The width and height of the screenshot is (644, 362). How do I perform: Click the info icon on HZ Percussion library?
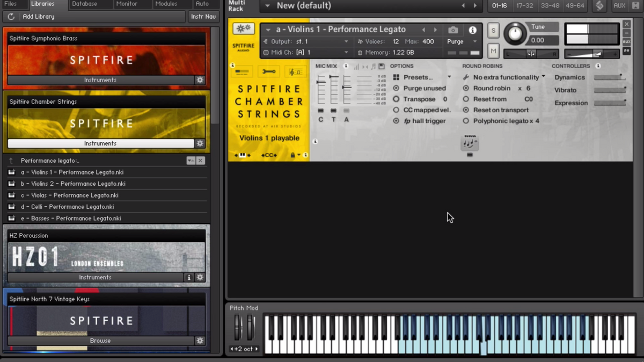188,278
